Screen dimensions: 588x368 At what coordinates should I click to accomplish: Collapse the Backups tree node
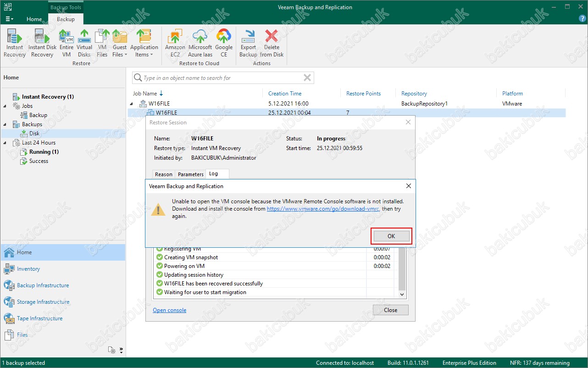(x=5, y=124)
